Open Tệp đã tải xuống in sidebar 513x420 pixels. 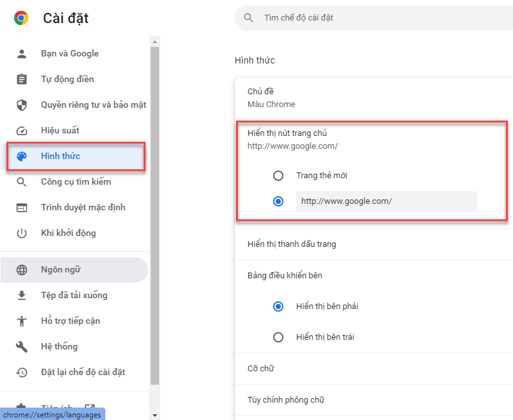point(74,296)
